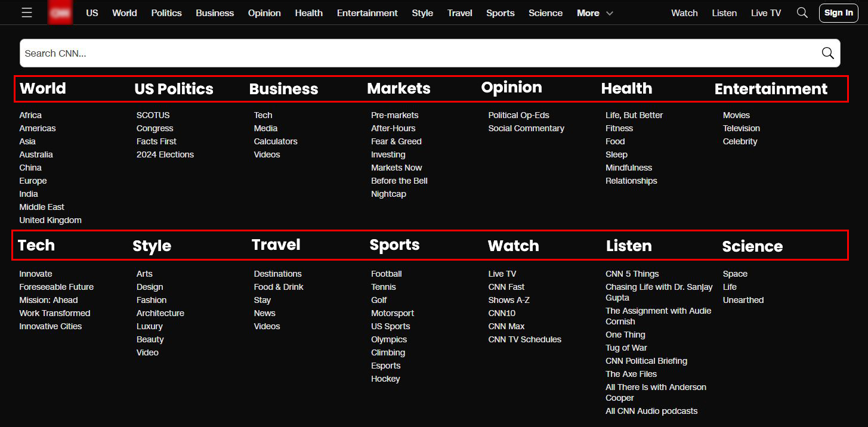Screen dimensions: 868x427
Task: Open Destinations under Travel
Action: tap(277, 274)
